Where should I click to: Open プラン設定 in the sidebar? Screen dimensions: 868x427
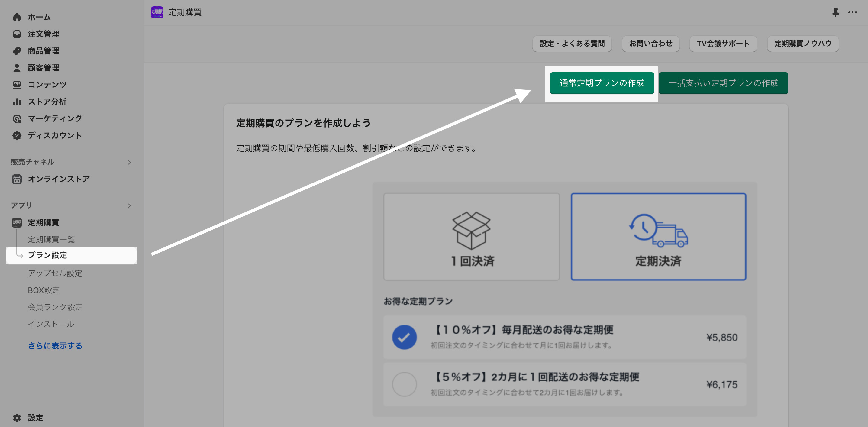(x=47, y=255)
